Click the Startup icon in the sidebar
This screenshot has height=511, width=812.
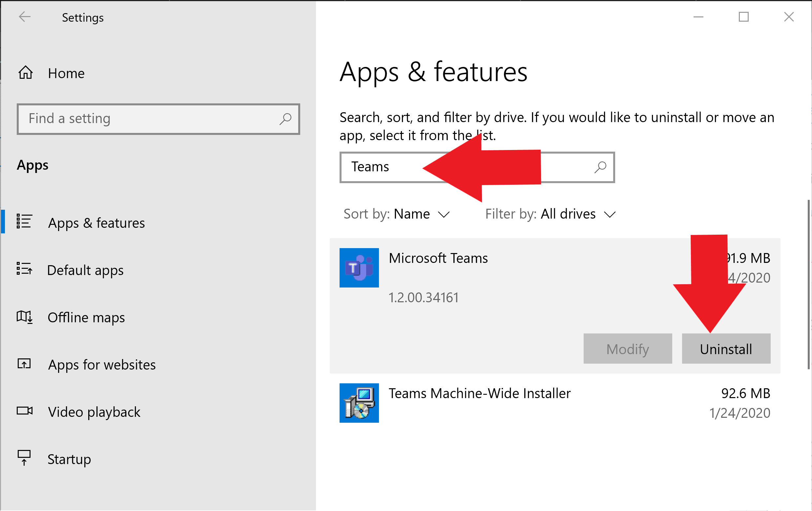click(x=24, y=458)
